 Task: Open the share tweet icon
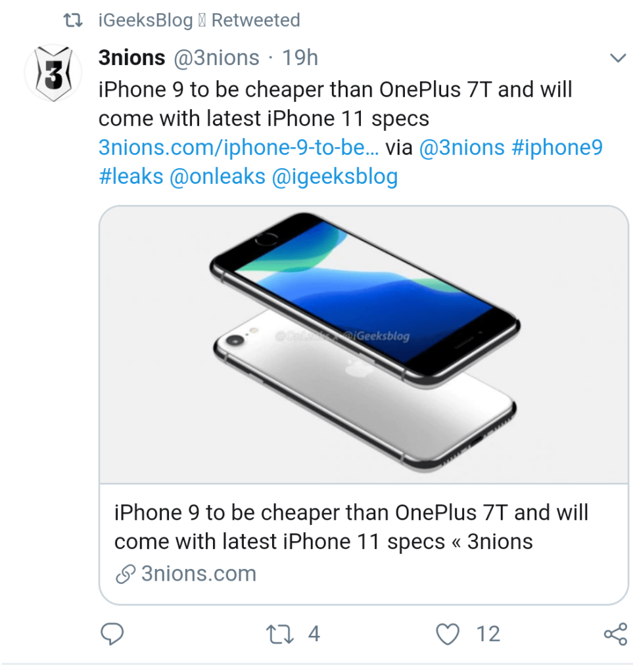[x=615, y=634]
